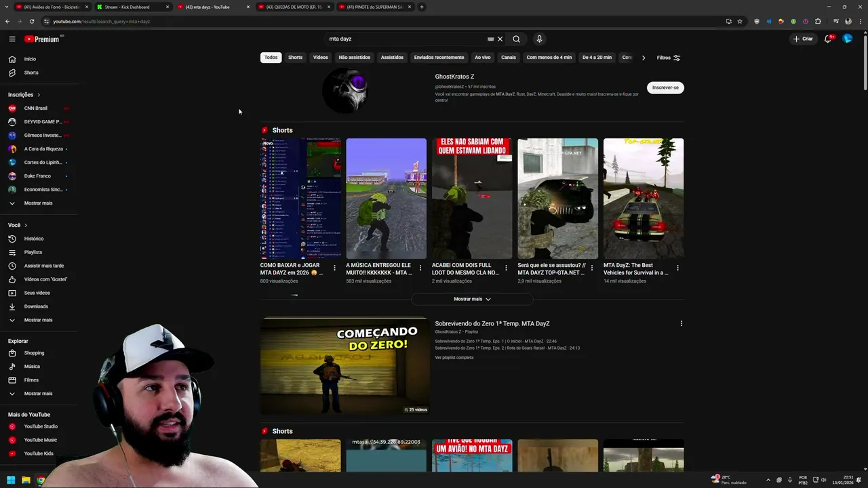Click the mta dayz search input field
Image resolution: width=868 pixels, height=488 pixels.
407,39
